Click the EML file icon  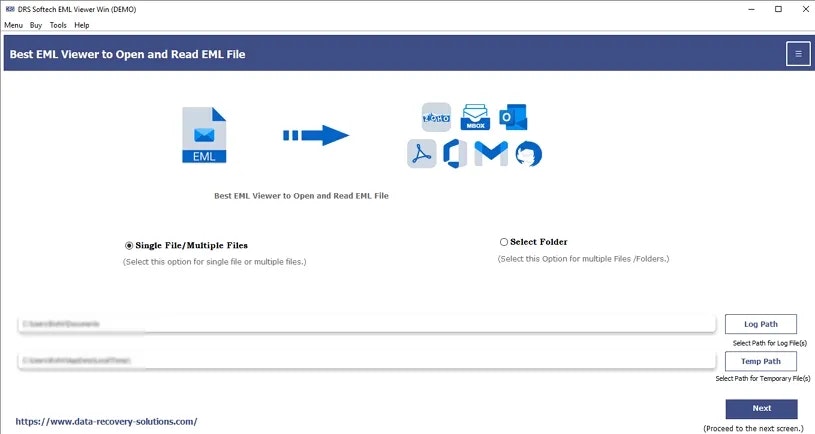(x=204, y=135)
